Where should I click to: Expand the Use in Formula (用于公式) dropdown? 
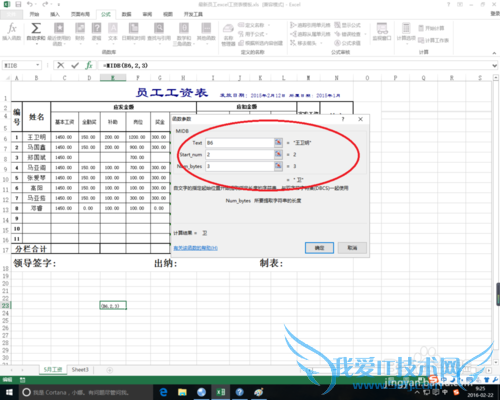click(x=267, y=34)
